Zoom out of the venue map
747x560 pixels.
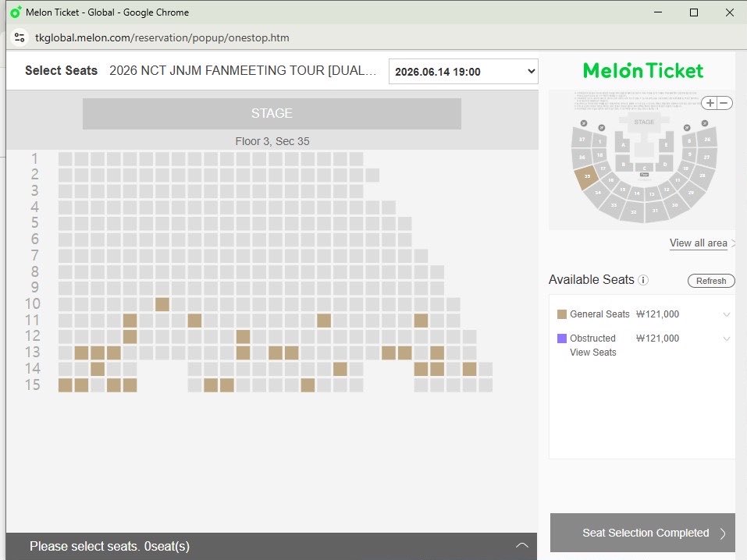(x=724, y=103)
